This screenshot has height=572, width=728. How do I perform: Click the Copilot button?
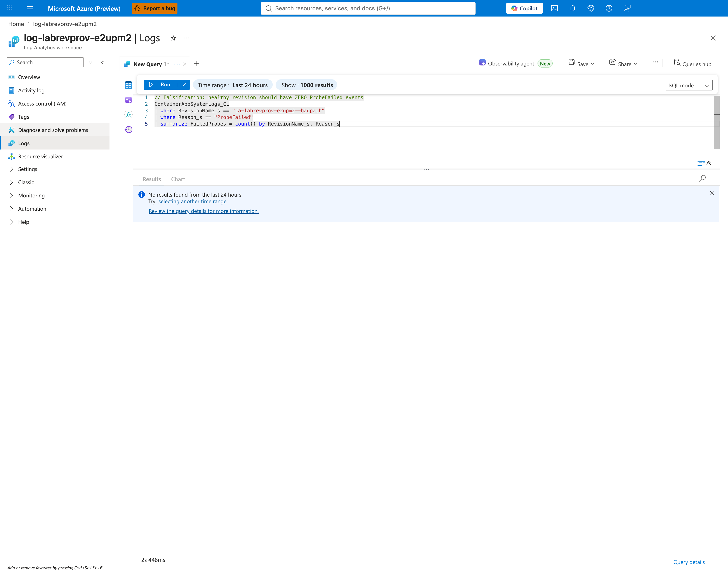pyautogui.click(x=524, y=8)
